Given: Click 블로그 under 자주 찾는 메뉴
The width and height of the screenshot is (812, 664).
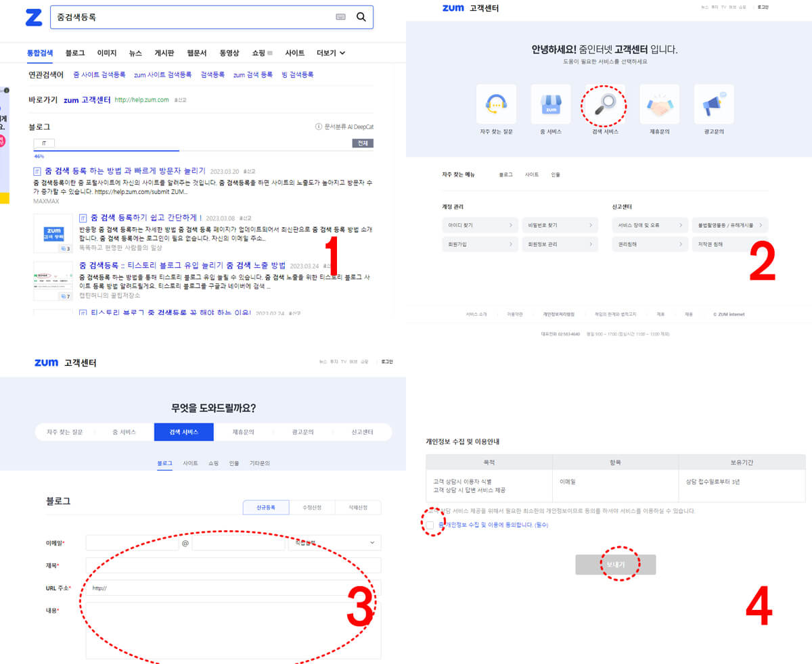Looking at the screenshot, I should 505,174.
